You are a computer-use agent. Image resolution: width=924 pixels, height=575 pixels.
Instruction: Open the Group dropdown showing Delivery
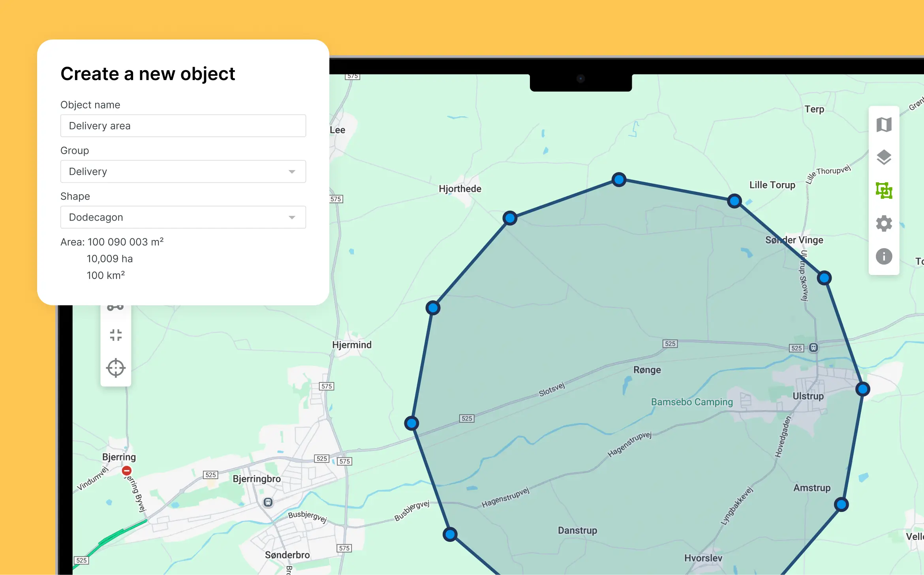[x=183, y=171]
